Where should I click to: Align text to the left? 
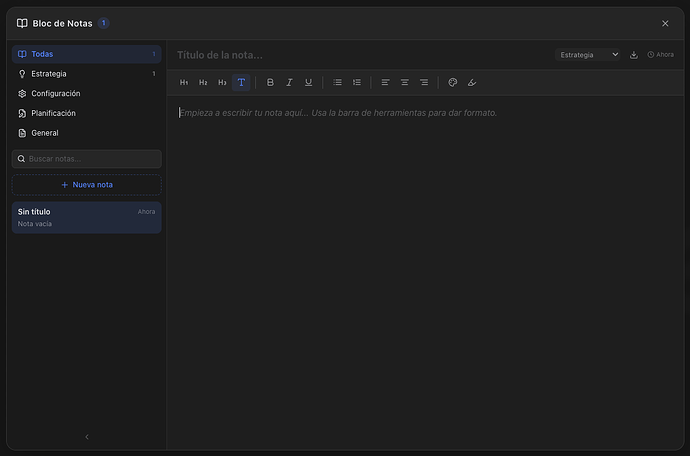(x=385, y=82)
